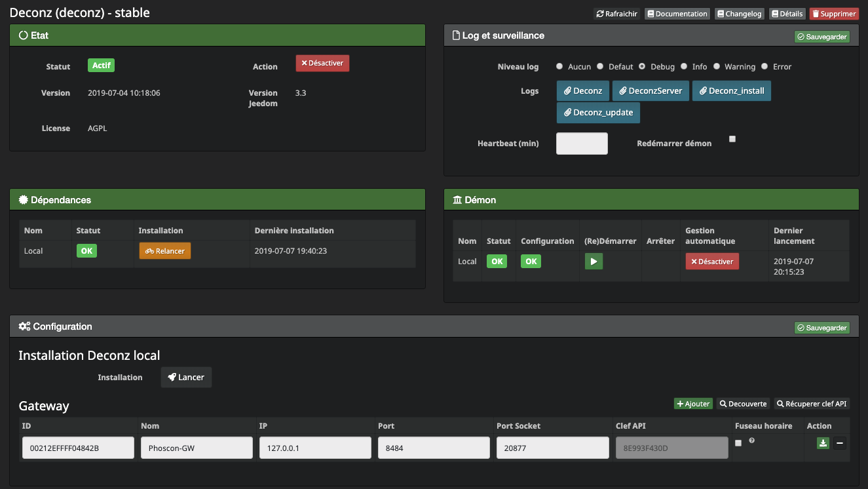Click Désactiver in the Etat panel
Viewport: 868px width, 489px height.
[322, 63]
